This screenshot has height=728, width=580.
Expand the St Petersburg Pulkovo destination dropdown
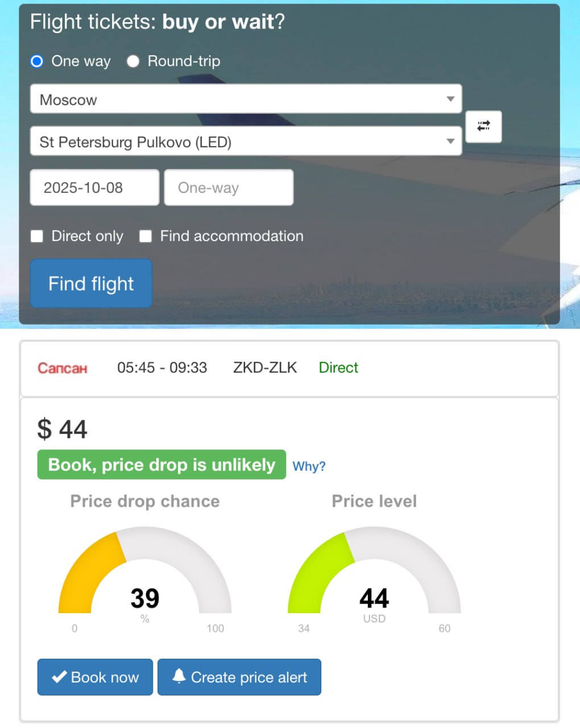tap(246, 141)
